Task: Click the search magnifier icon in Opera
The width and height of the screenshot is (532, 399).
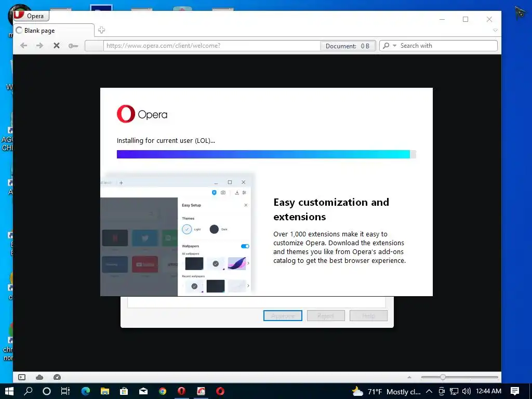Action: (386, 46)
